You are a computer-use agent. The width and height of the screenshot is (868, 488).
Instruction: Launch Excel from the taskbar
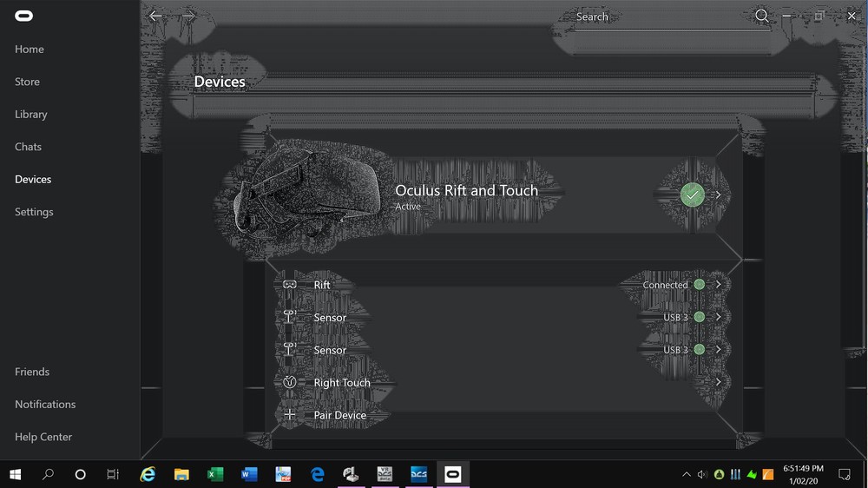[215, 474]
